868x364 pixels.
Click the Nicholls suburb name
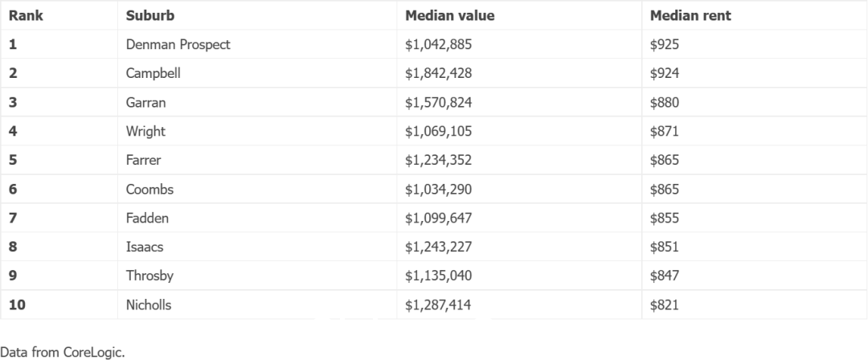point(149,305)
